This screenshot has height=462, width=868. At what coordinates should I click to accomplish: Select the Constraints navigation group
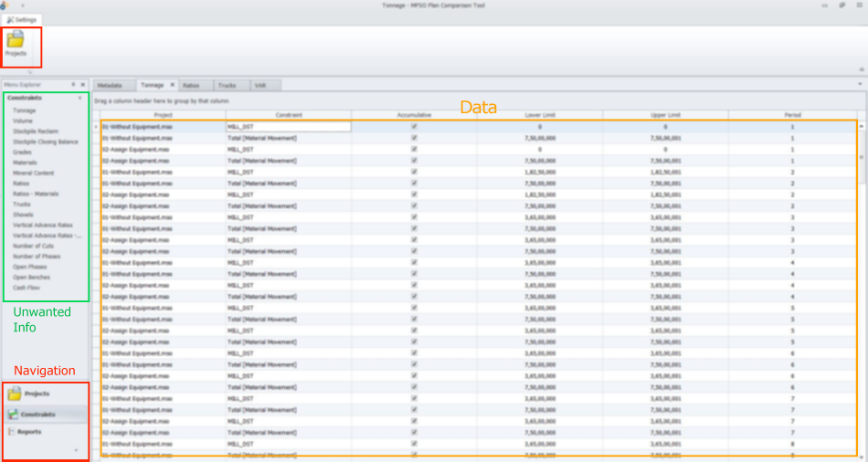point(38,414)
